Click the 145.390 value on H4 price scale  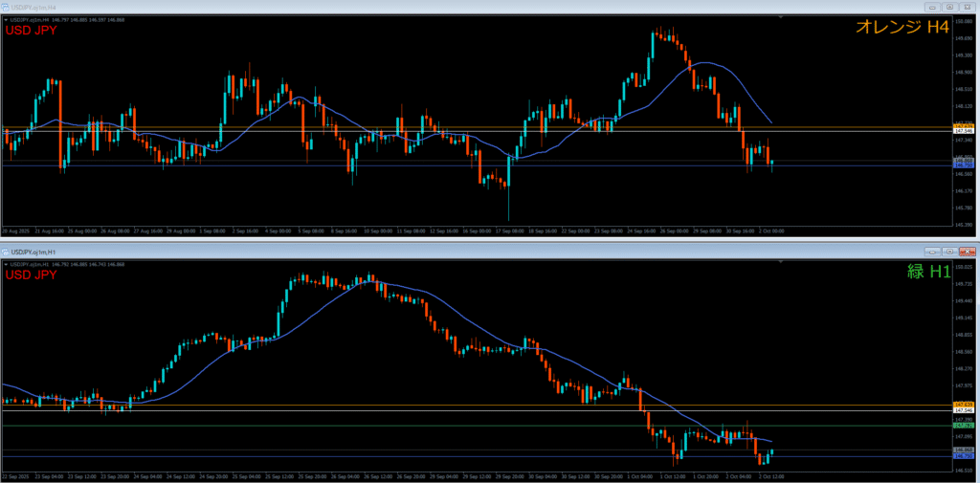962,225
